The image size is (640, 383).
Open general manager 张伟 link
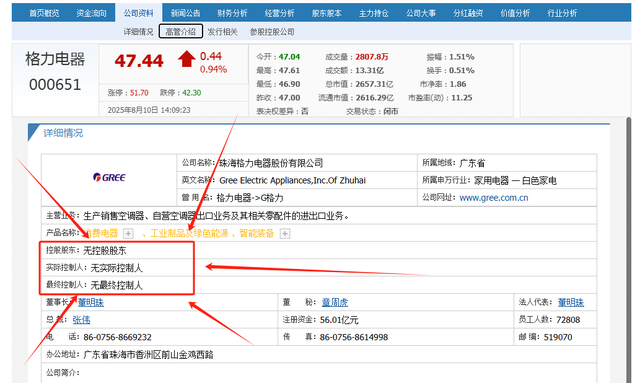[81, 320]
